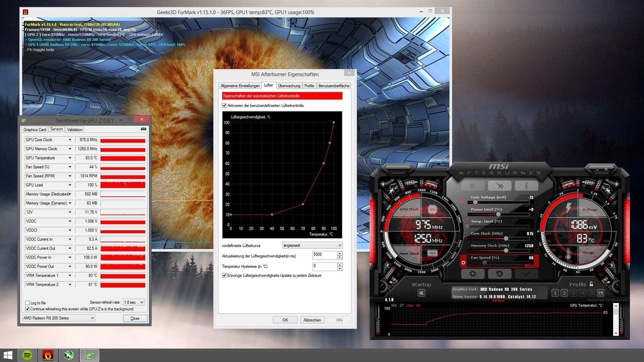This screenshot has height=362, width=644.
Task: Save profile with the floppy disk icon
Action: (600, 293)
